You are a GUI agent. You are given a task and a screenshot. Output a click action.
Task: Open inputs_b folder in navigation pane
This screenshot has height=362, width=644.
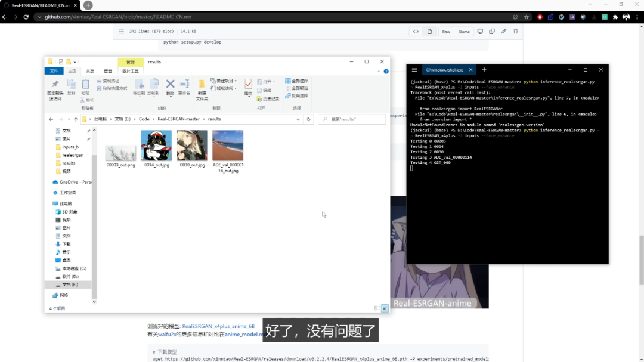pyautogui.click(x=70, y=147)
